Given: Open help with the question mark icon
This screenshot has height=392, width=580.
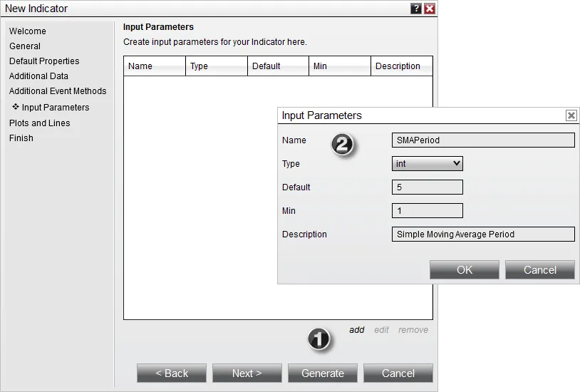Looking at the screenshot, I should tap(416, 9).
